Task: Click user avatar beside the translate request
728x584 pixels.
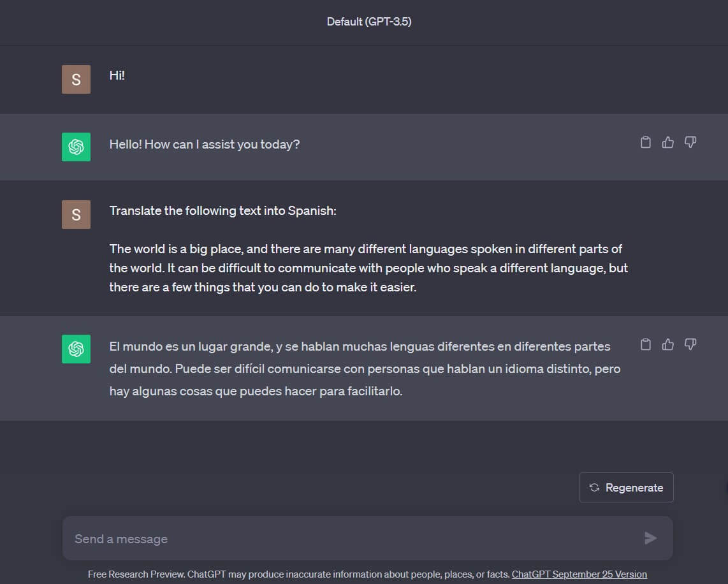Action: [76, 214]
